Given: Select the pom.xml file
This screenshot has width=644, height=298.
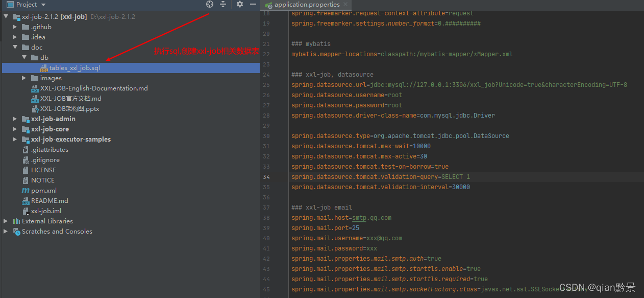Looking at the screenshot, I should click(x=44, y=191).
